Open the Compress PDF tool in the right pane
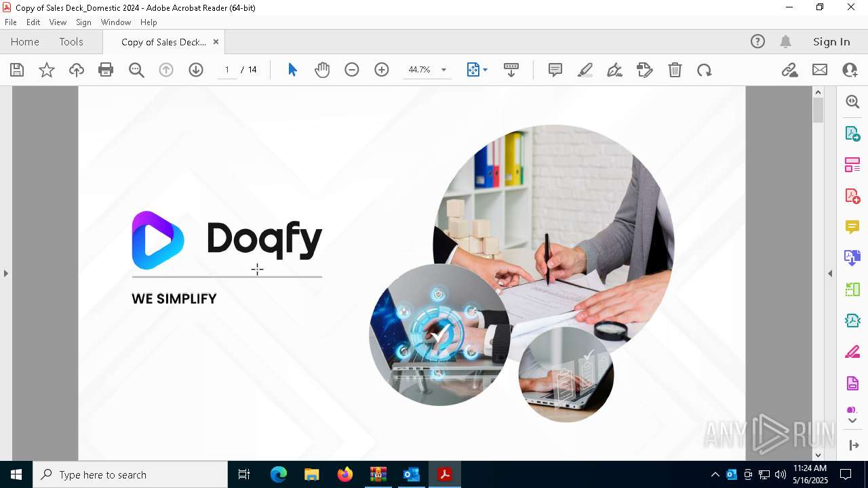This screenshot has width=868, height=488. [x=852, y=321]
